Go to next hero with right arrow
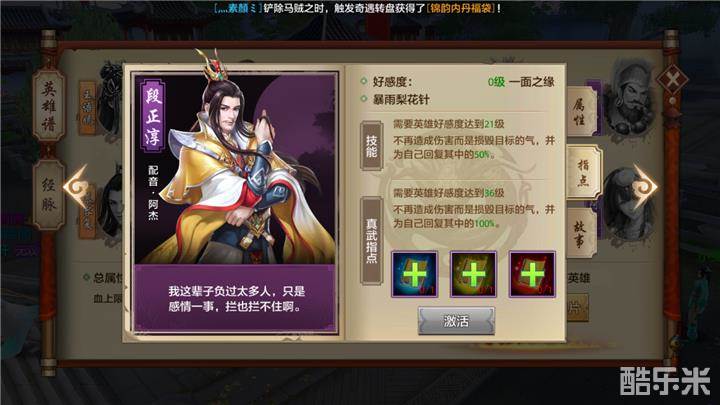720x405 pixels. coord(645,186)
